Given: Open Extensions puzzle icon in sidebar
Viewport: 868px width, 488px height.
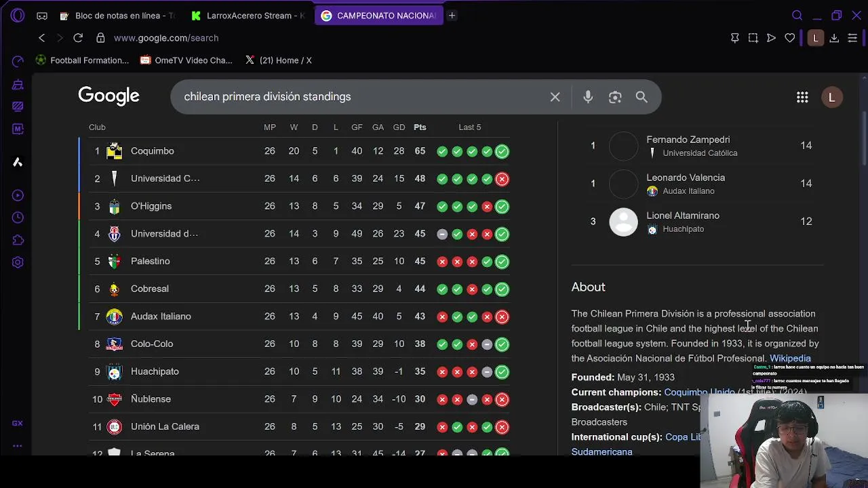Looking at the screenshot, I should (x=18, y=240).
